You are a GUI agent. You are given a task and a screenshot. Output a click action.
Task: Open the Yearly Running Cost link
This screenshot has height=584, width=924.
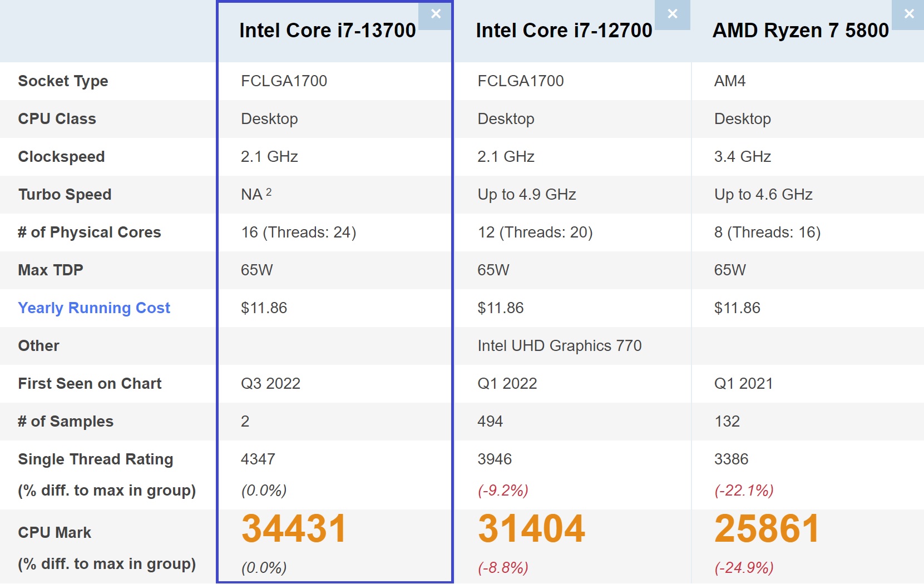[x=94, y=308]
